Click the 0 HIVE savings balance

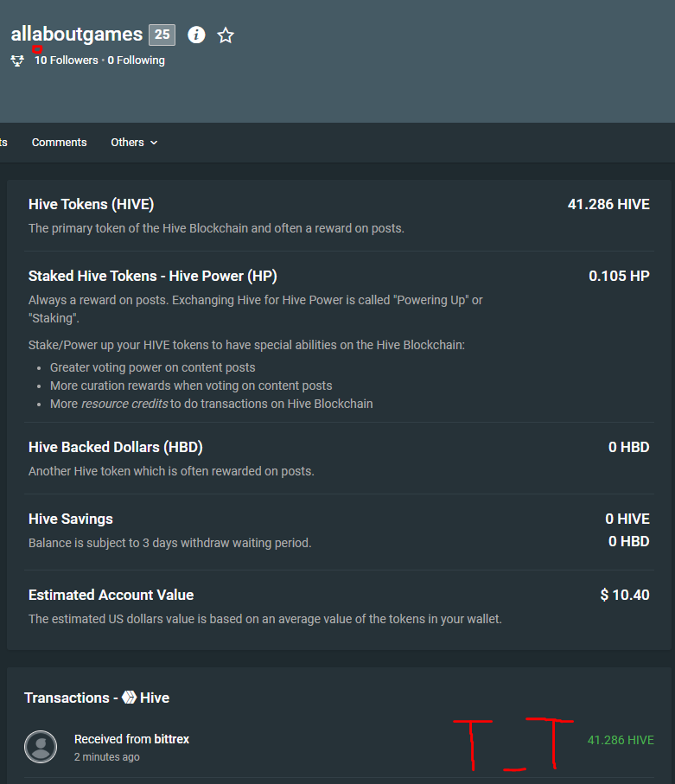click(x=627, y=519)
